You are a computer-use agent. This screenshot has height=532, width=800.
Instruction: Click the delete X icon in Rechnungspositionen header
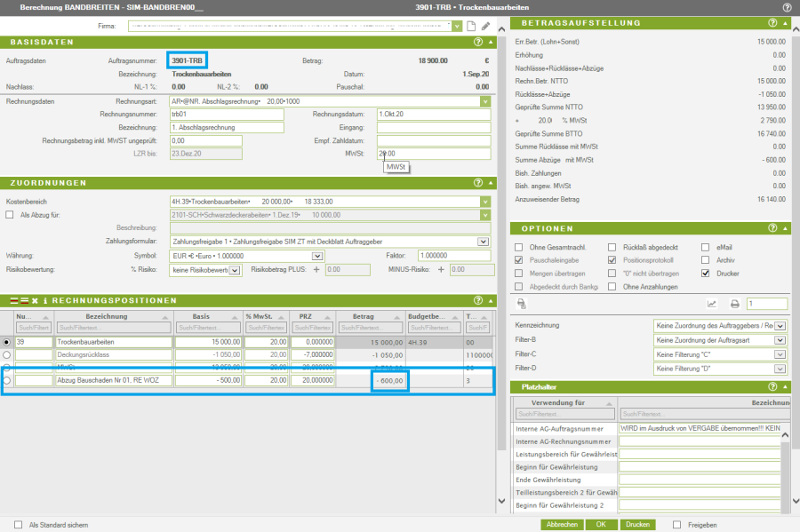36,300
